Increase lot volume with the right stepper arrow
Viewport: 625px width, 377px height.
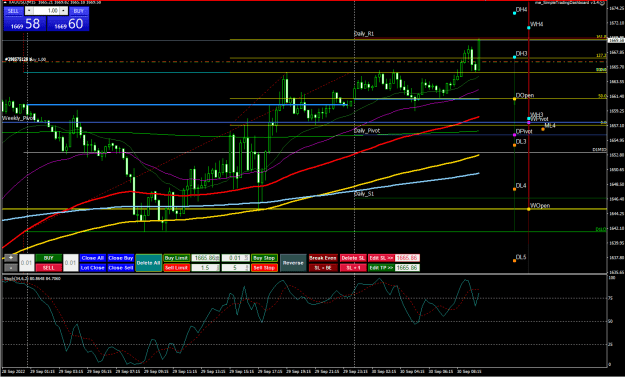63,11
